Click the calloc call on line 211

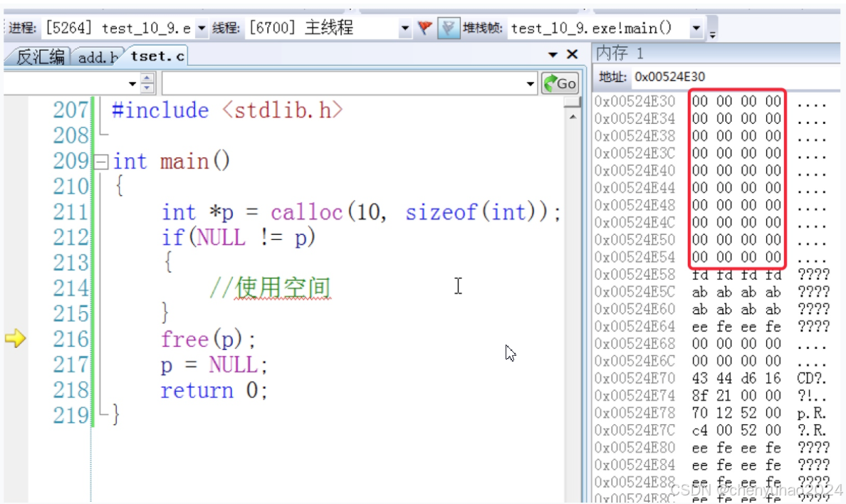[x=306, y=212]
